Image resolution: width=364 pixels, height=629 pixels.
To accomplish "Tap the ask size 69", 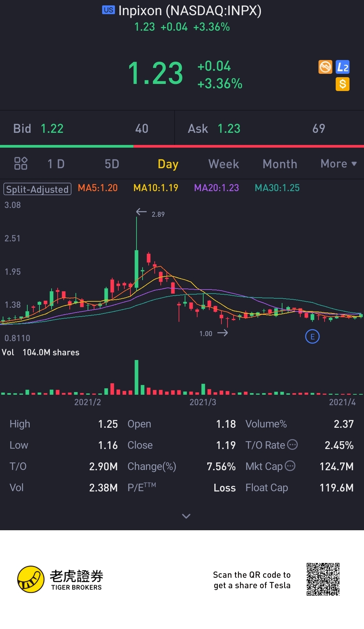I will click(319, 128).
